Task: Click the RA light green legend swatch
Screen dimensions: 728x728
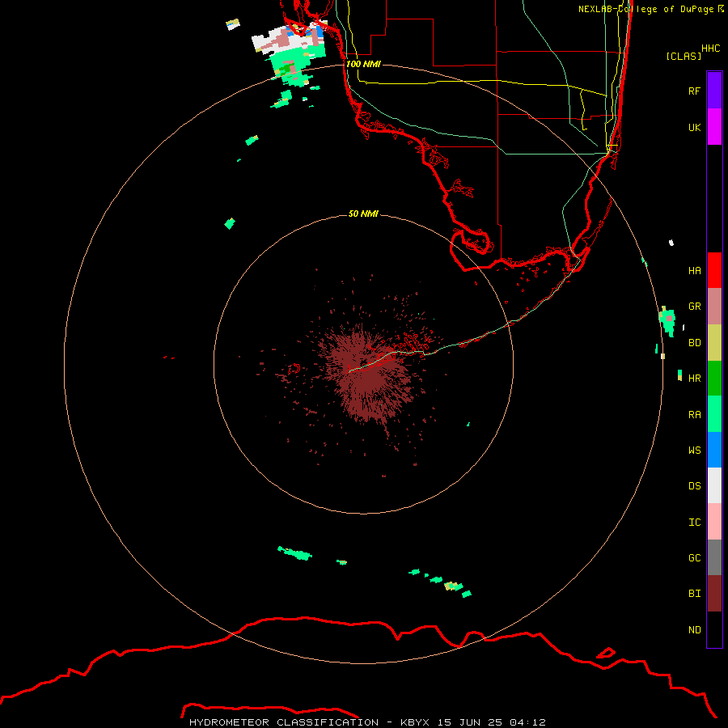Action: 714,414
